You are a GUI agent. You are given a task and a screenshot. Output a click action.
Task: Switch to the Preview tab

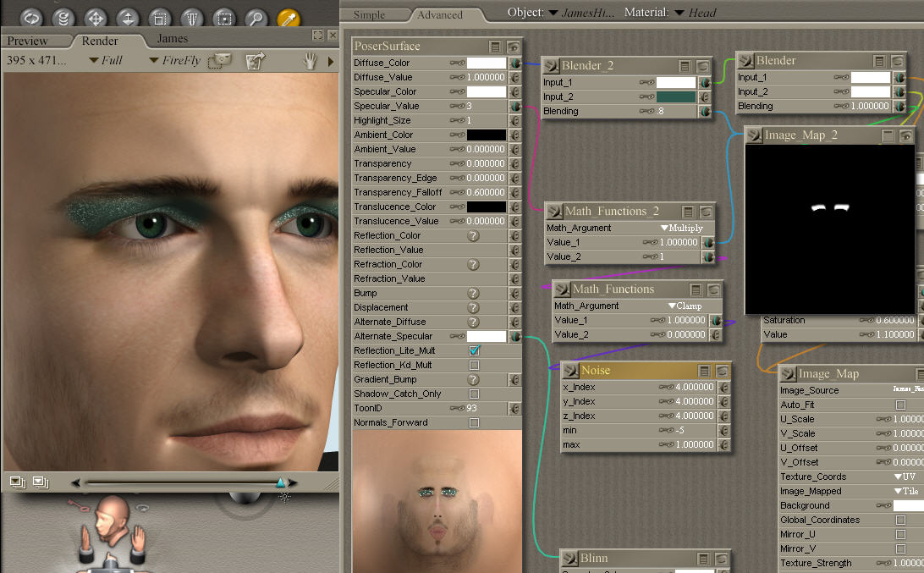click(x=28, y=41)
